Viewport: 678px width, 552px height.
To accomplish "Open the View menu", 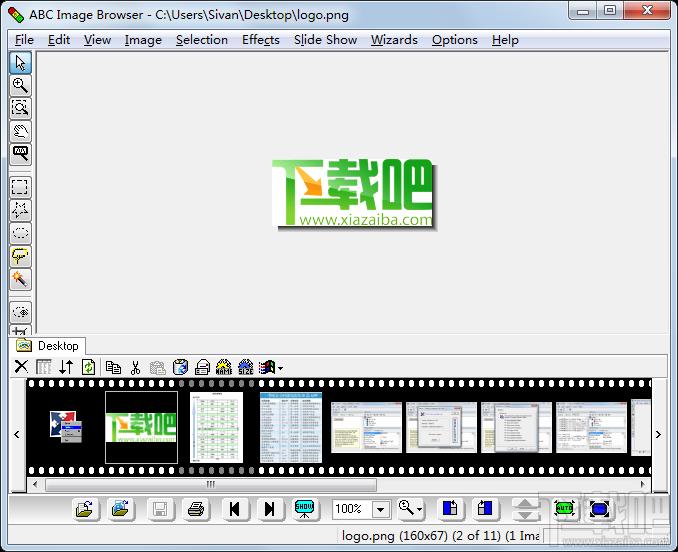I will 97,40.
